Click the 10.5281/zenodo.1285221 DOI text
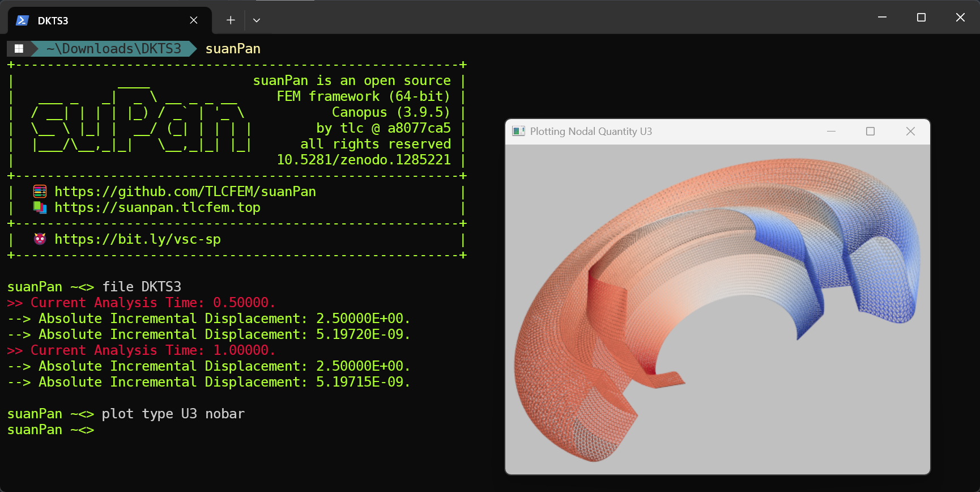 click(364, 160)
